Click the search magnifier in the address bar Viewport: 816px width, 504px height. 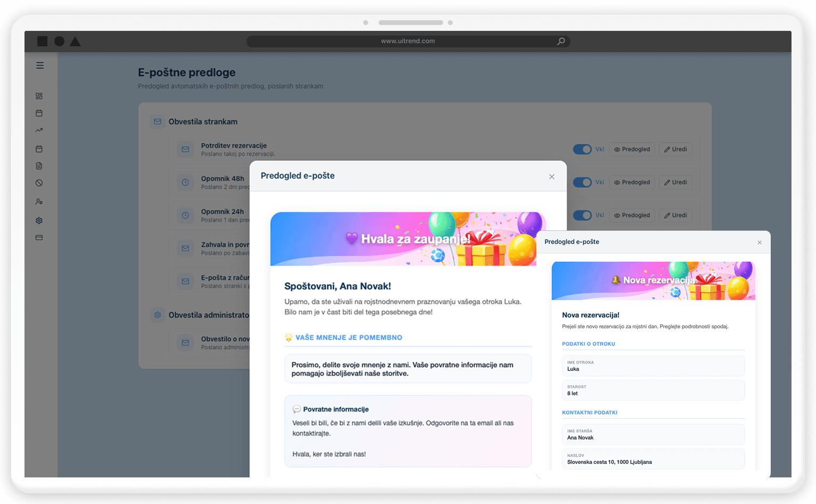coord(561,42)
